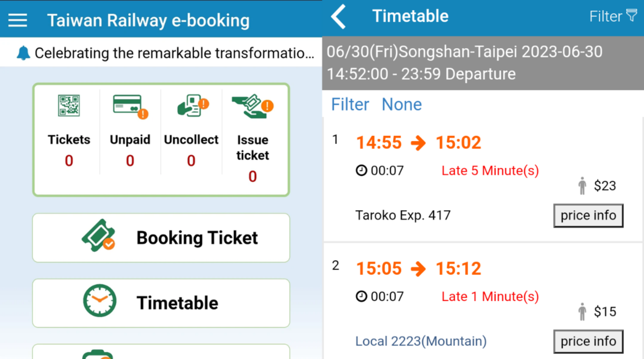Select the Late 5 Minute(s) delay notice
This screenshot has height=359, width=644.
[x=490, y=170]
